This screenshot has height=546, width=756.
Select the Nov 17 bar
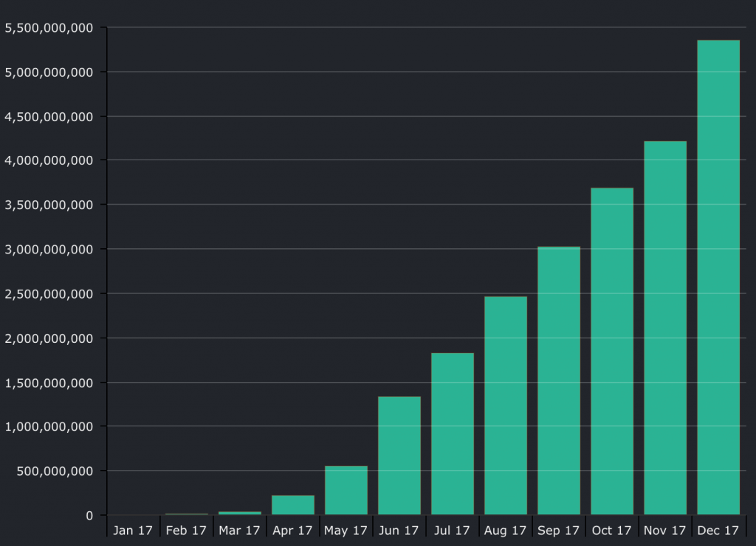664,327
